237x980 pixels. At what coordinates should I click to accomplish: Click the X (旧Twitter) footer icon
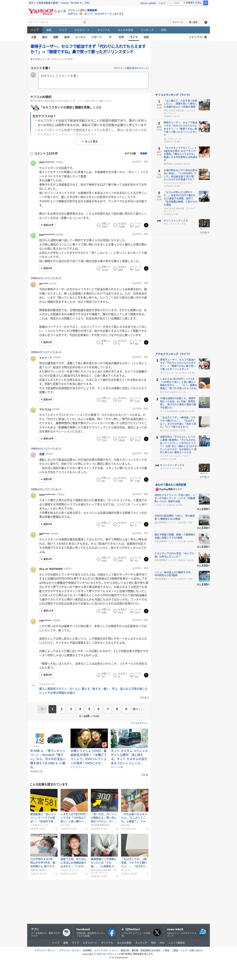pos(157,932)
